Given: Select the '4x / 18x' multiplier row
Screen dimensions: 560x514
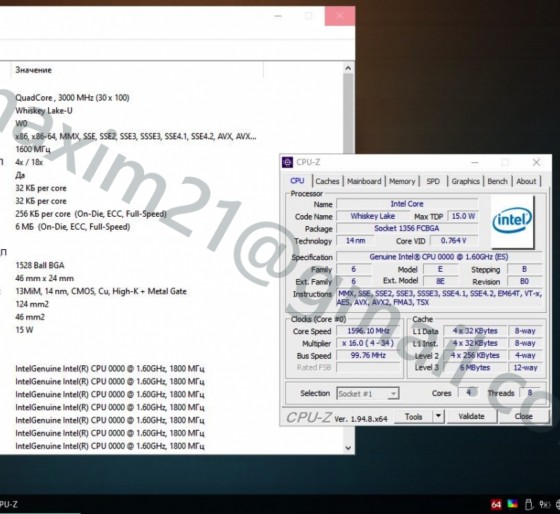Looking at the screenshot, I should click(29, 162).
